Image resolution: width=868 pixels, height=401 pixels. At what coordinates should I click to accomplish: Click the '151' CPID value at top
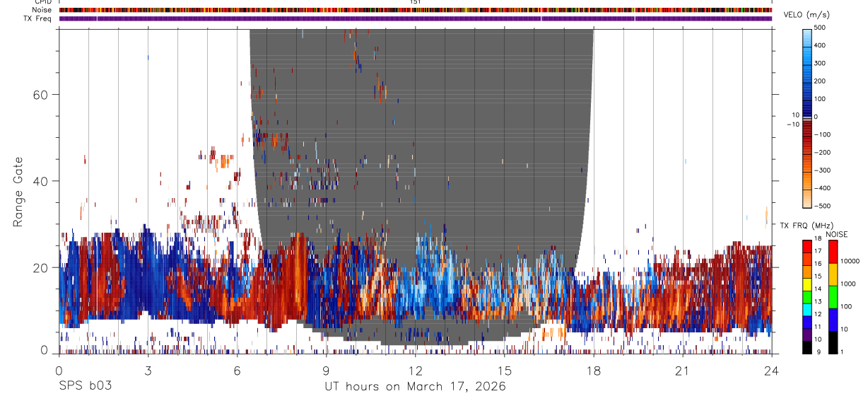416,2
